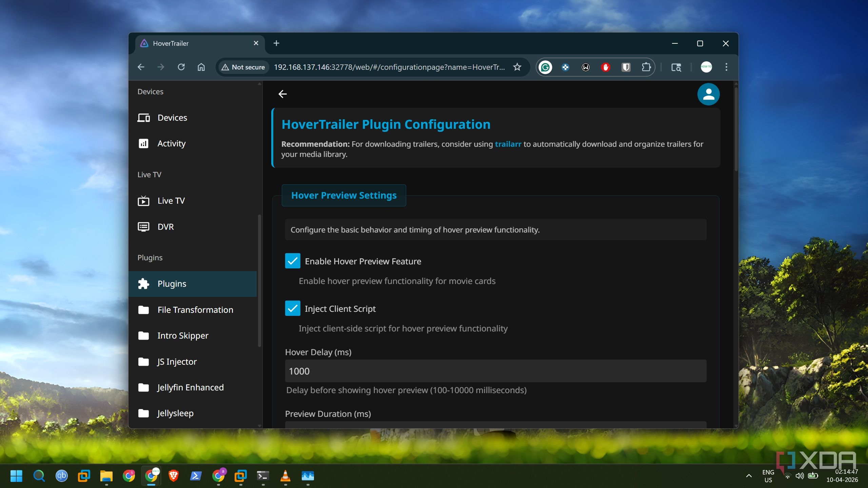Viewport: 868px width, 488px height.
Task: Open the Activity page
Action: click(x=193, y=143)
